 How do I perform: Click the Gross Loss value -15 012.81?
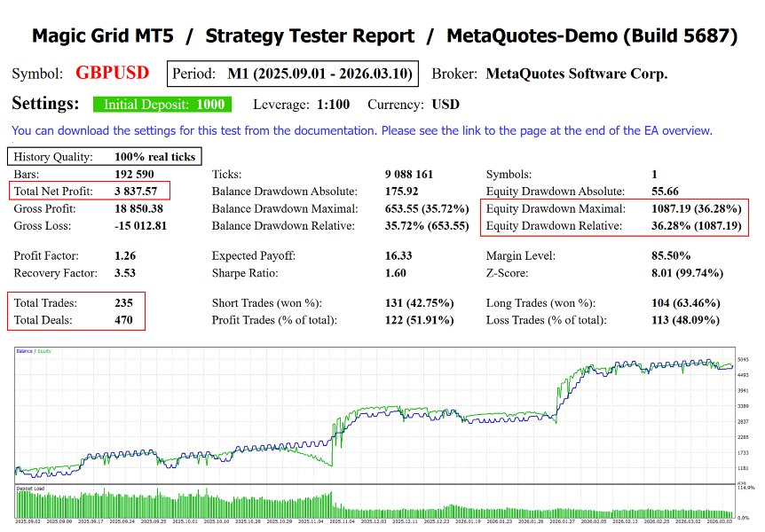[x=140, y=226]
